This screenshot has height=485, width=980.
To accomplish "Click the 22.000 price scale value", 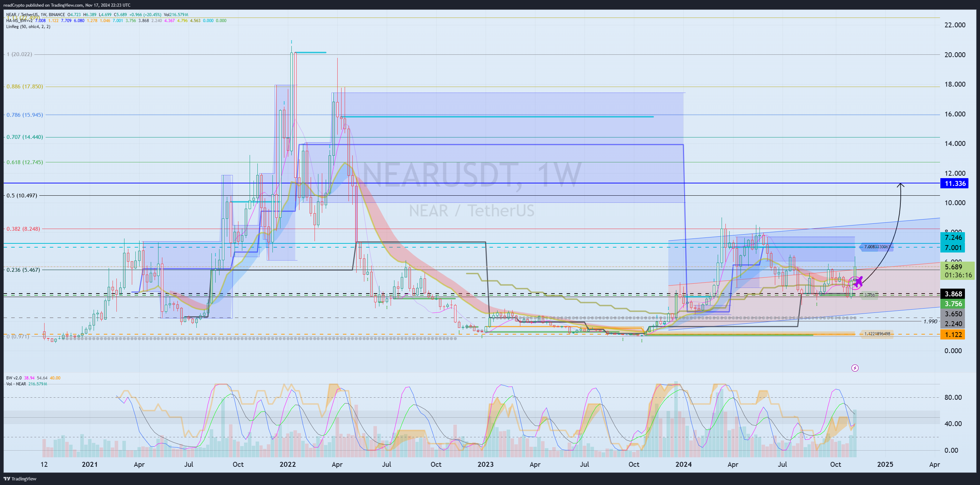I will coord(955,25).
